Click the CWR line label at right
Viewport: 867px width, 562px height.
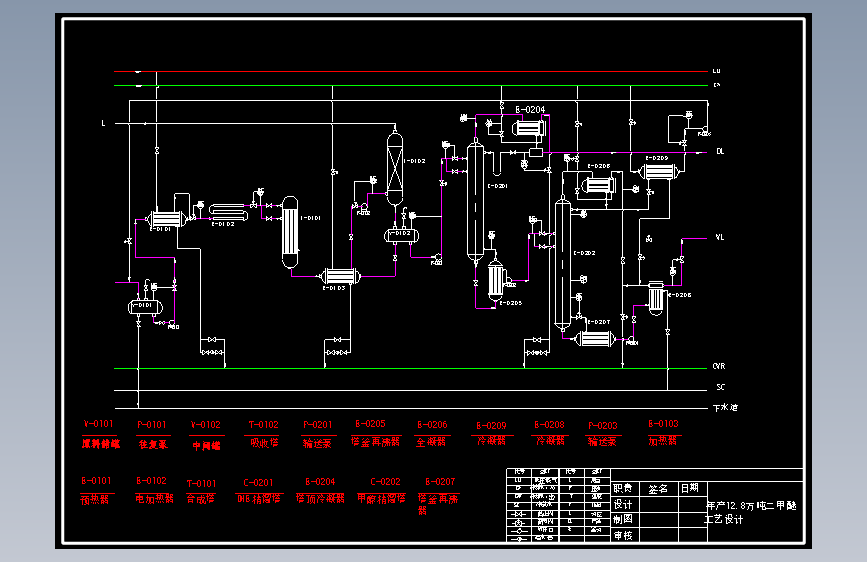[x=719, y=366]
